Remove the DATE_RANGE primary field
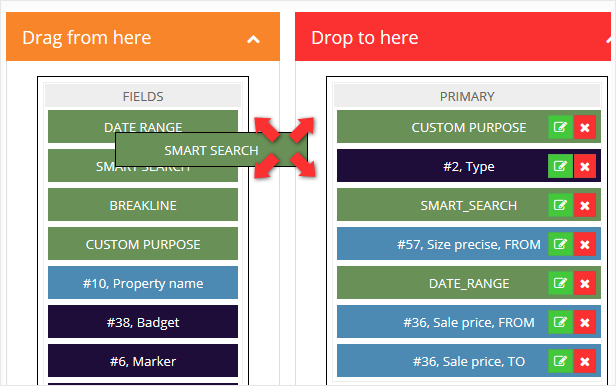 coord(585,283)
